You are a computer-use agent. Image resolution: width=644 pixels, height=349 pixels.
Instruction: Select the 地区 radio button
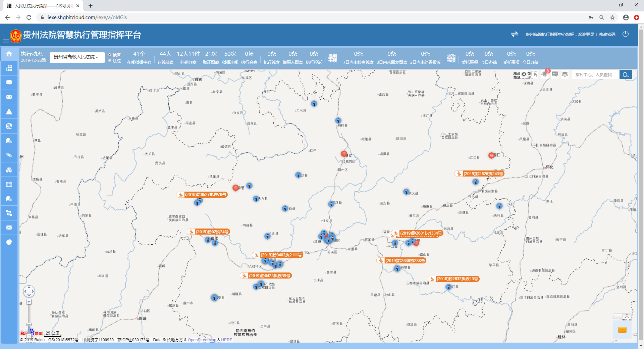[110, 55]
